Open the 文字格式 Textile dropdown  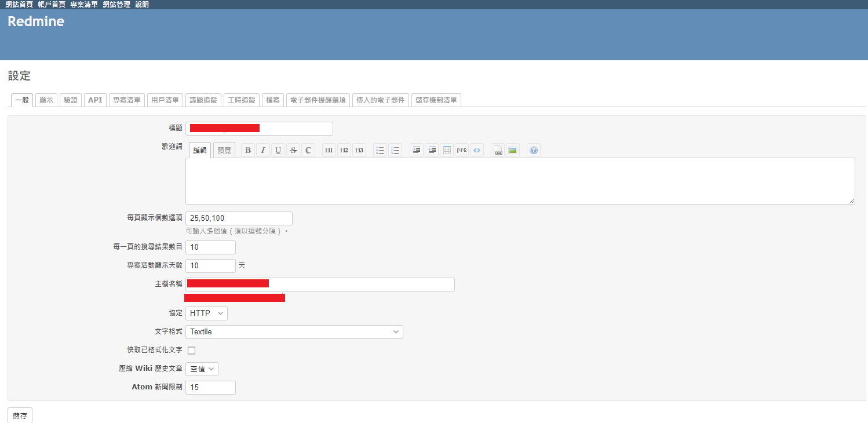click(294, 332)
